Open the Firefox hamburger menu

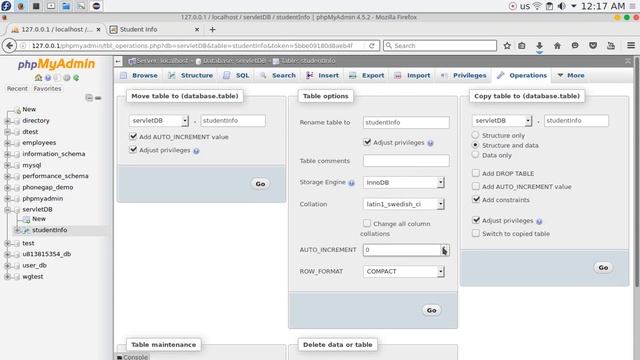pos(631,46)
